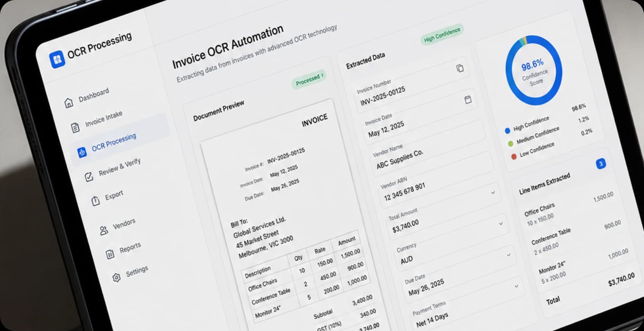This screenshot has height=331, width=644.
Task: Go to Dashboard in the sidebar
Action: [x=94, y=94]
